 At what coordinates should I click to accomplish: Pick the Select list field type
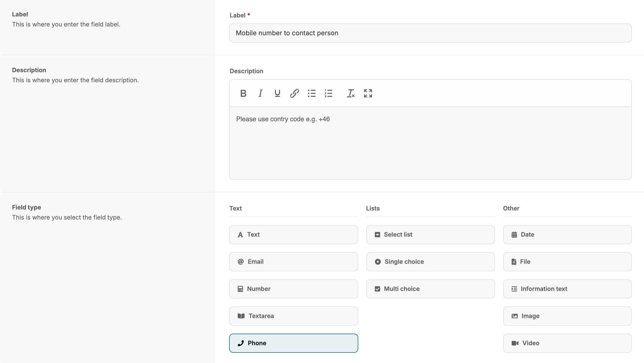(x=430, y=235)
